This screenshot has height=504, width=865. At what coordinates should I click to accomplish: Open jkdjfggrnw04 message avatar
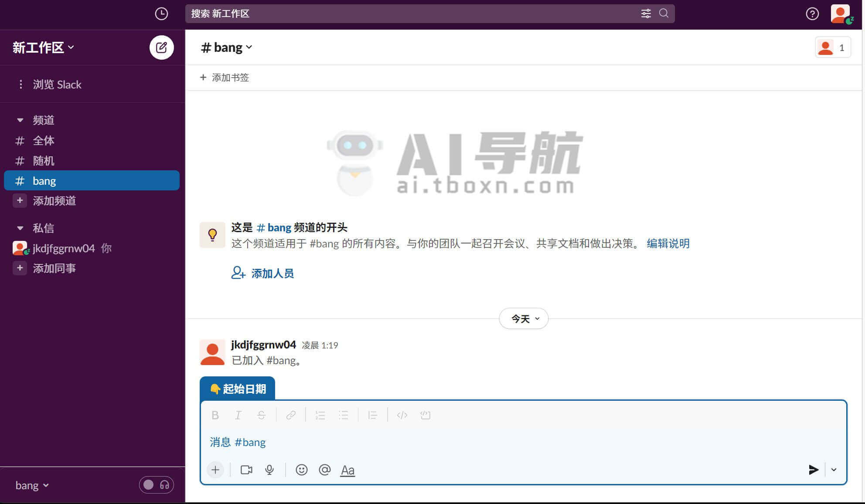point(212,352)
